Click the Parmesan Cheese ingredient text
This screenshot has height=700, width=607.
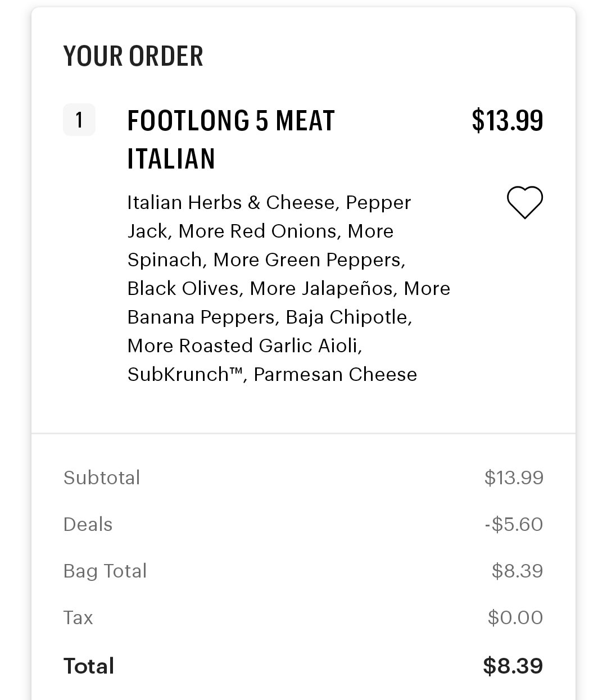336,374
